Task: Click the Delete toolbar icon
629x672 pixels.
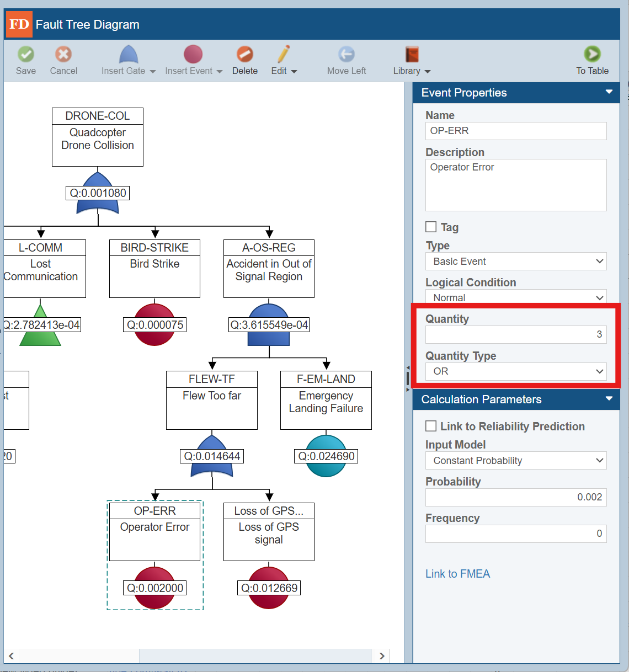Action: pyautogui.click(x=244, y=60)
